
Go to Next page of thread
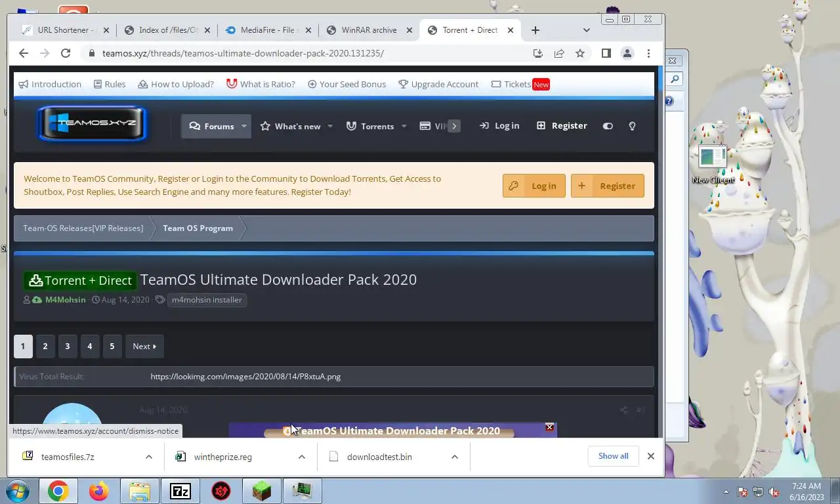pos(144,346)
